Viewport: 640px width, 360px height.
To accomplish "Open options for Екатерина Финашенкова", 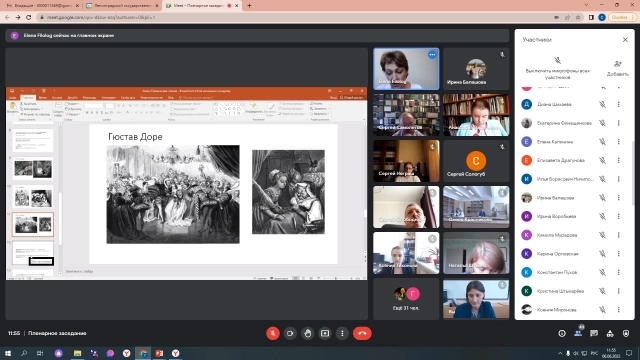I will (618, 123).
